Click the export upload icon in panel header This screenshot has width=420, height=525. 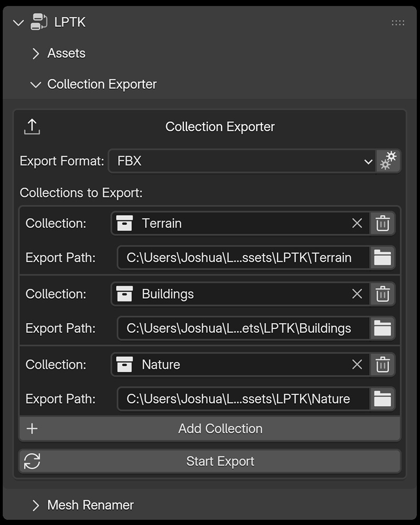[x=31, y=127]
